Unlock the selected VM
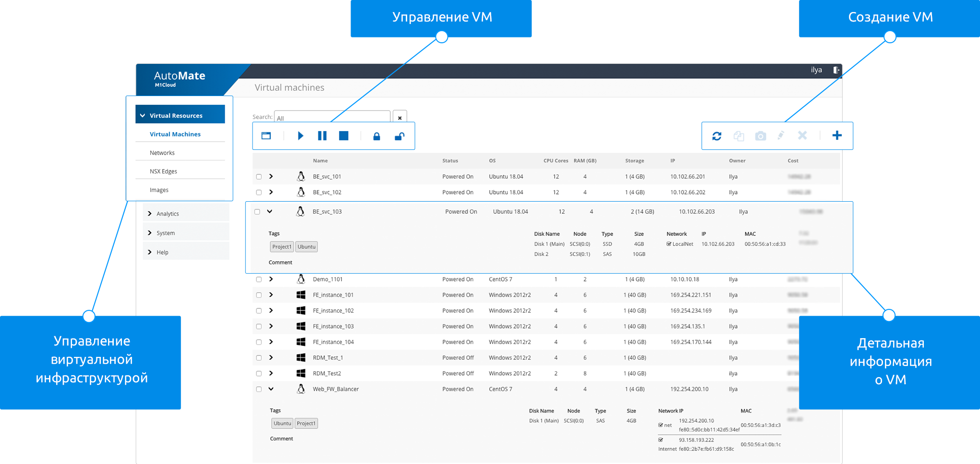Screen dimensions: 980x464 399,136
